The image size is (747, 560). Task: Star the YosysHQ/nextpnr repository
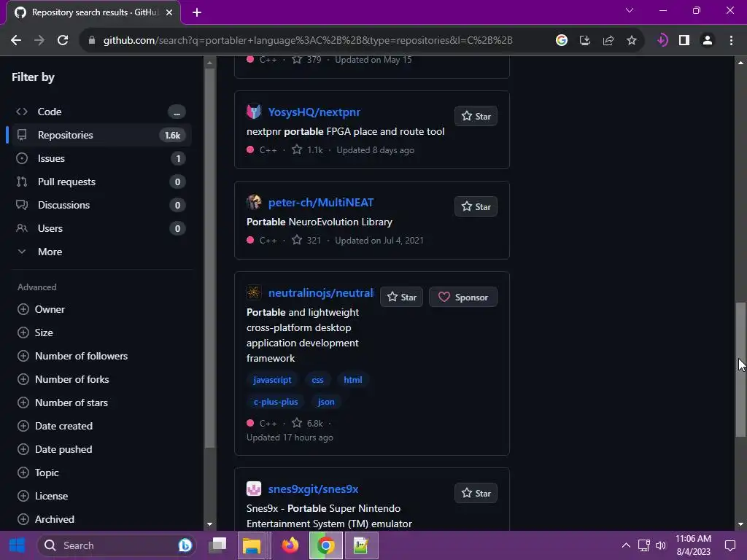(476, 116)
